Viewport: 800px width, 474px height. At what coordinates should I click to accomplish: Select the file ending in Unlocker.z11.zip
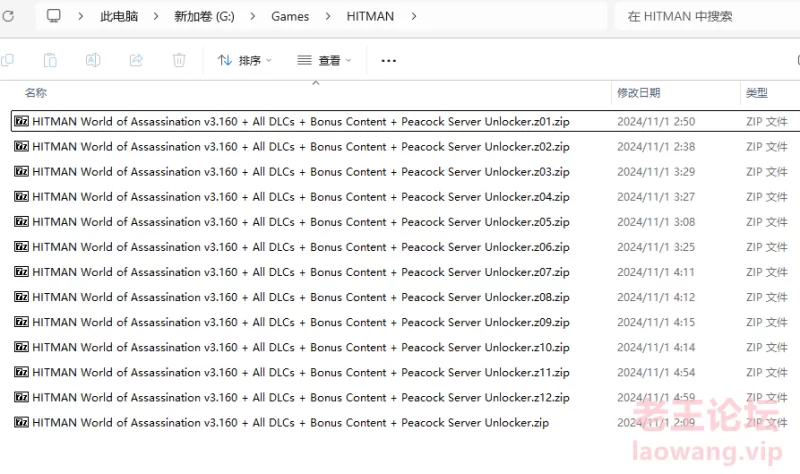(x=301, y=372)
